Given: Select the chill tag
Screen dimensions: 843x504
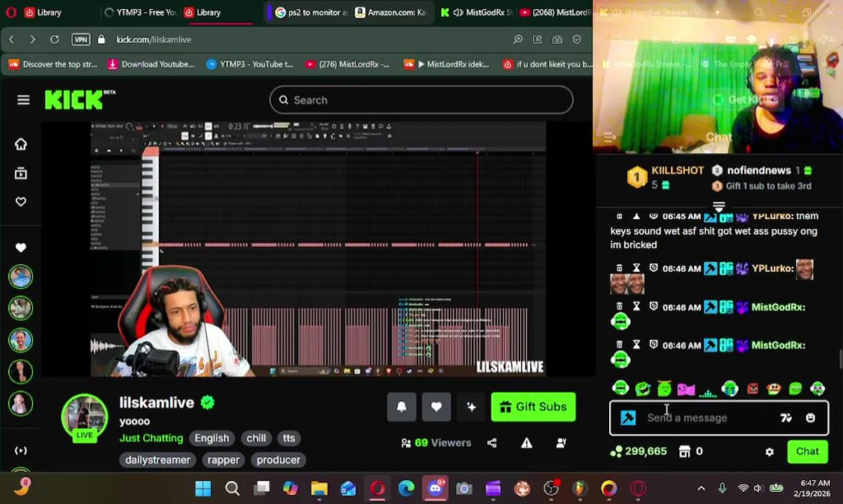Looking at the screenshot, I should pos(256,438).
